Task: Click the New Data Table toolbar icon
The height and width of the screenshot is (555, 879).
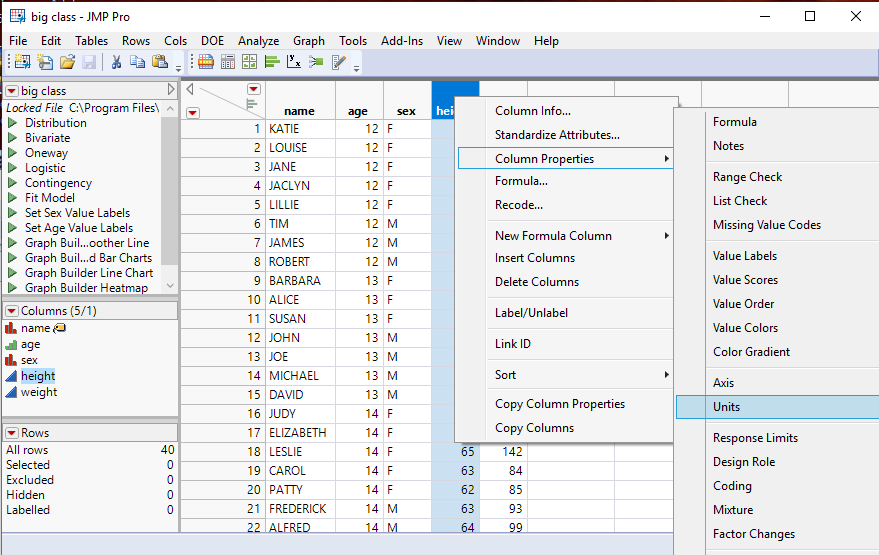Action: 22,62
